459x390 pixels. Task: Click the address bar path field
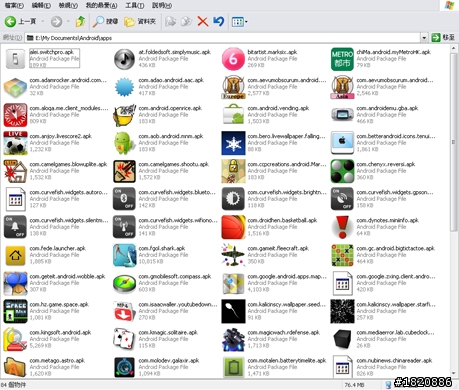223,38
